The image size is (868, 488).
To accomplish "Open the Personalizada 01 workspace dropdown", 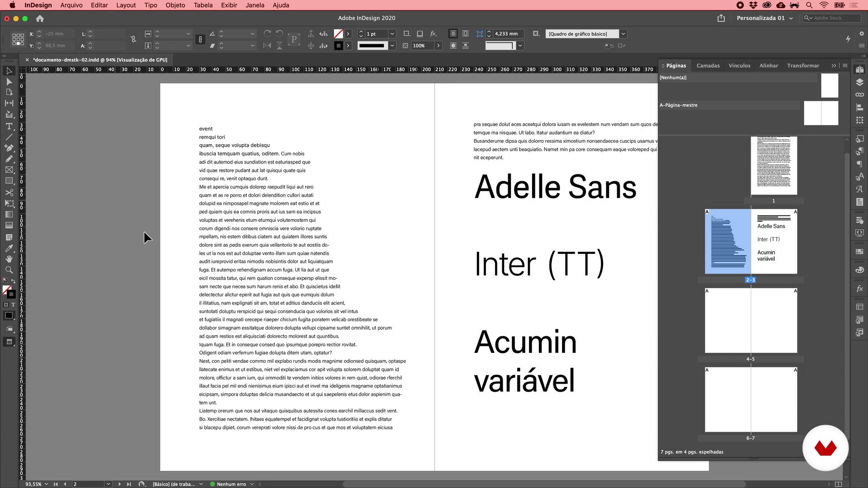I will point(764,18).
